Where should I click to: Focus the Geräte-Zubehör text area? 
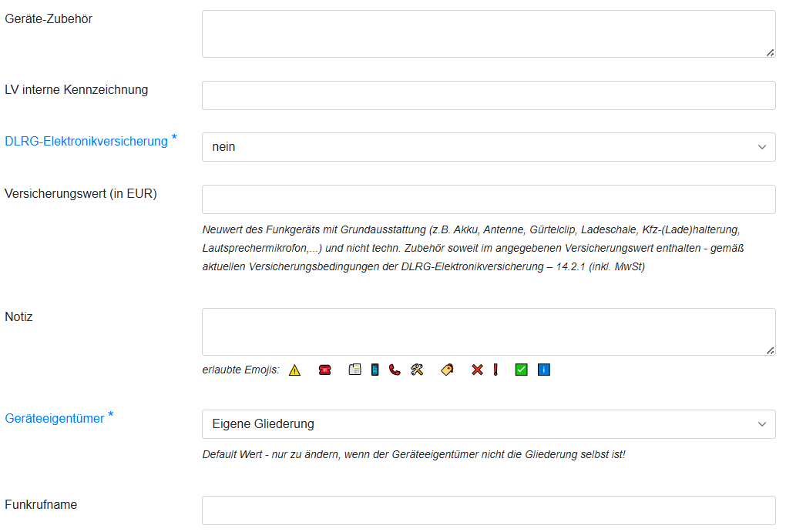tap(489, 34)
